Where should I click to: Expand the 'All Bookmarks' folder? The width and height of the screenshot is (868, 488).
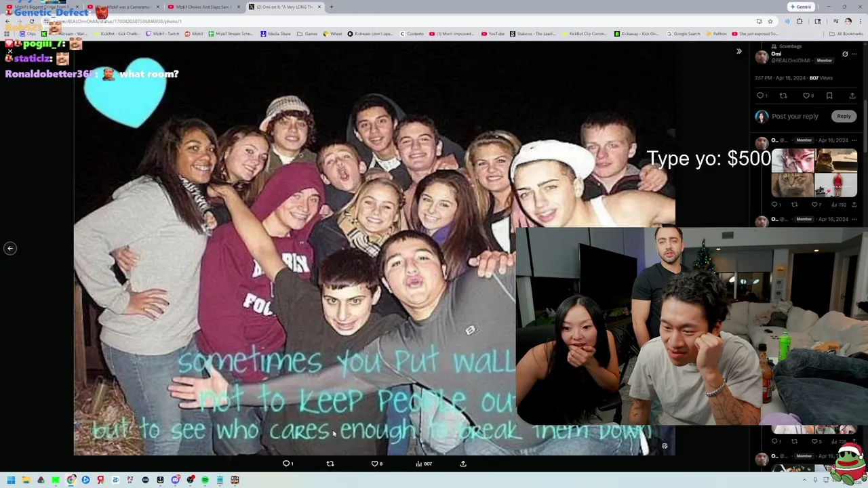(846, 34)
